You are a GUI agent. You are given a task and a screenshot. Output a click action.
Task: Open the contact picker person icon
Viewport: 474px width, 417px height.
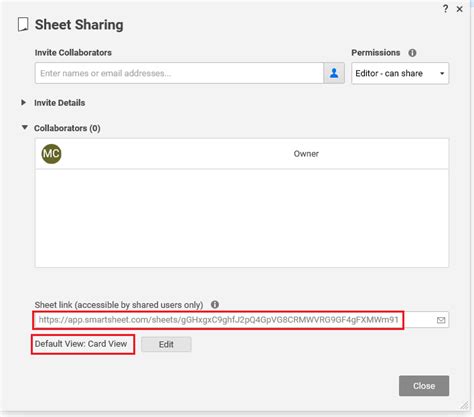334,73
